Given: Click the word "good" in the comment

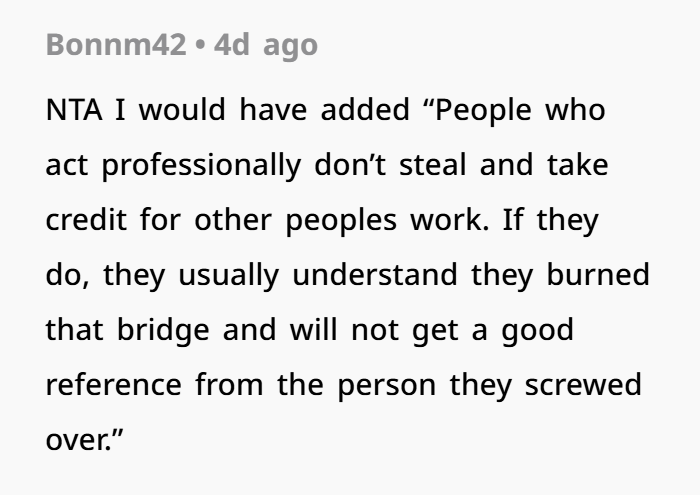Looking at the screenshot, I should [538, 329].
